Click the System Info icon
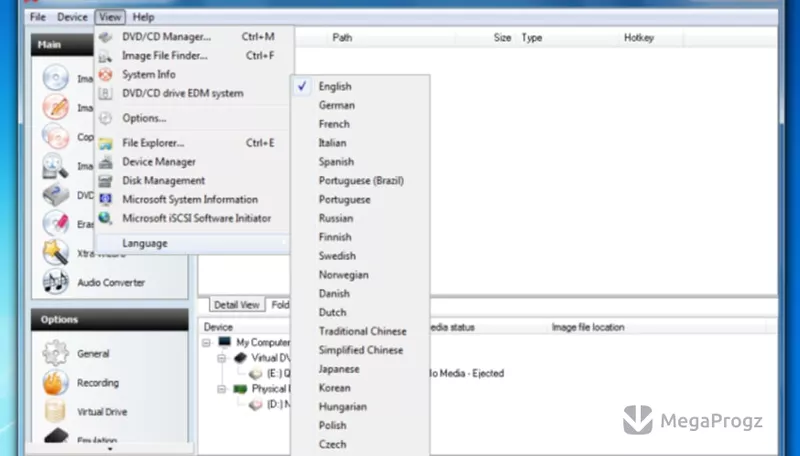This screenshot has width=800, height=456. (x=106, y=74)
